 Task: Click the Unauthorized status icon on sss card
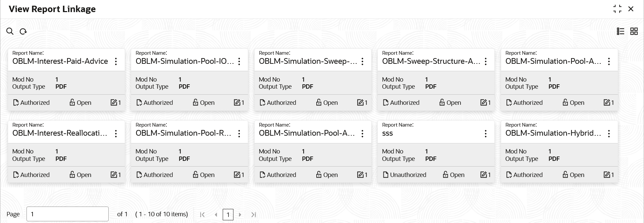(x=385, y=175)
